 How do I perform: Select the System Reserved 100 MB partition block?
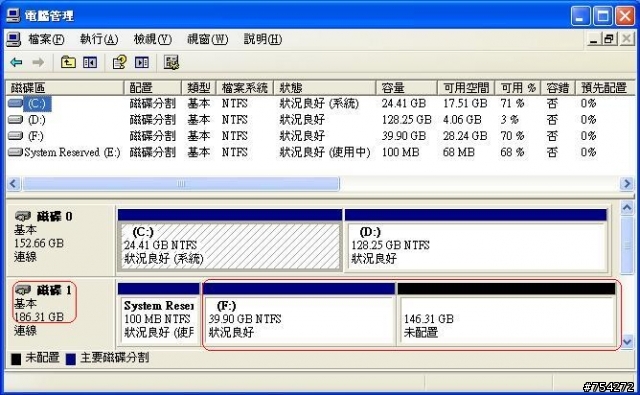tap(158, 314)
